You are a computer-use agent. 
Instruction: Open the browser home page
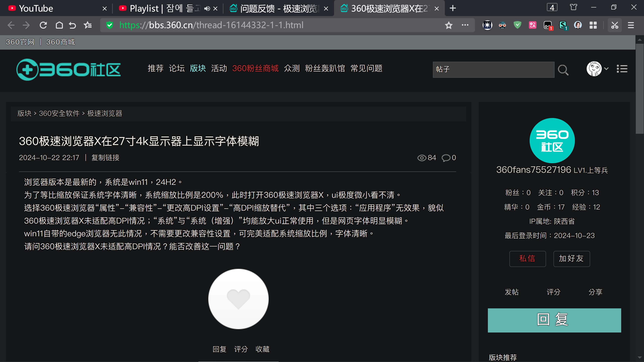[x=59, y=25]
